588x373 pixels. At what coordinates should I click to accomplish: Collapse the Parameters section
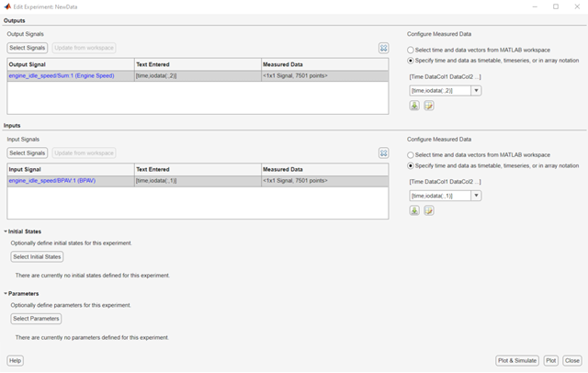coord(6,293)
